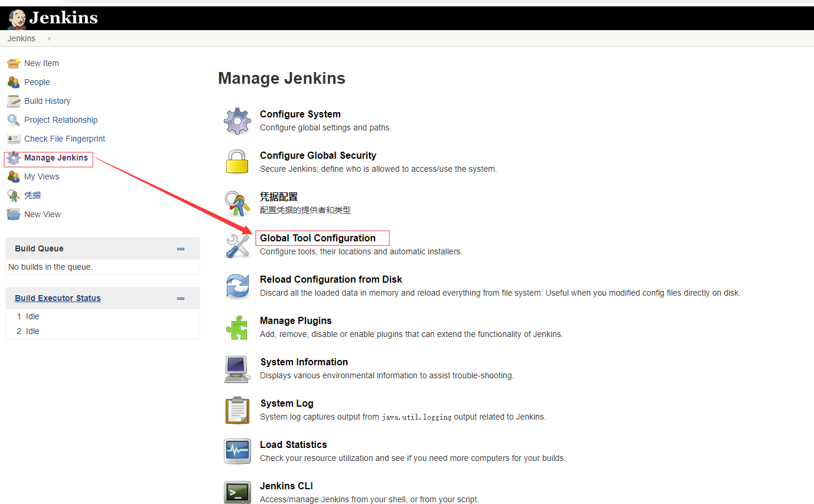The image size is (814, 504).
Task: Click the Configure System gear icon
Action: point(237,121)
